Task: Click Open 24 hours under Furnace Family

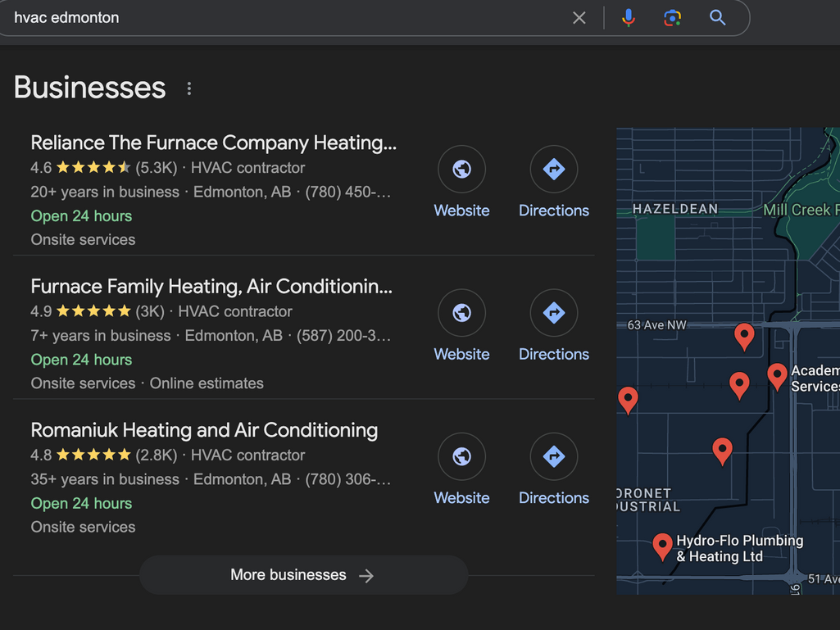Action: coord(81,360)
